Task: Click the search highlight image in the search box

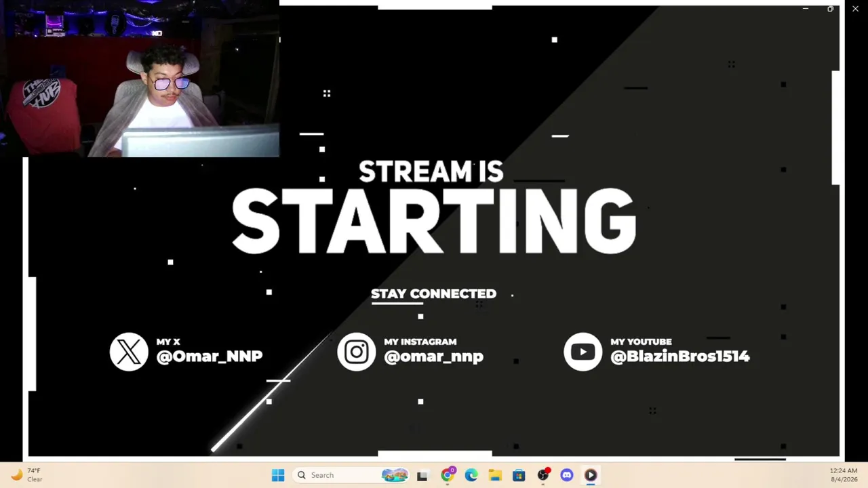Action: [395, 475]
